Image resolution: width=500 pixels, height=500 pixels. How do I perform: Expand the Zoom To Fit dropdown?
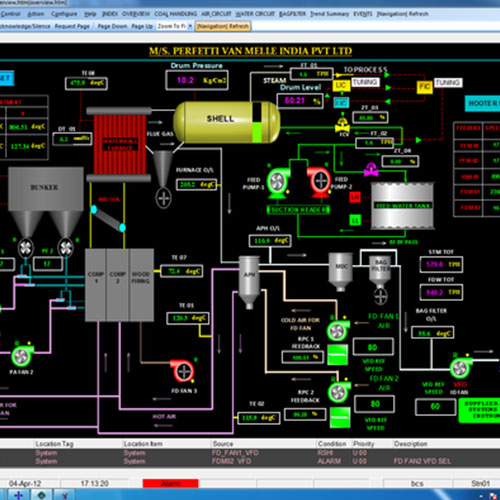190,26
